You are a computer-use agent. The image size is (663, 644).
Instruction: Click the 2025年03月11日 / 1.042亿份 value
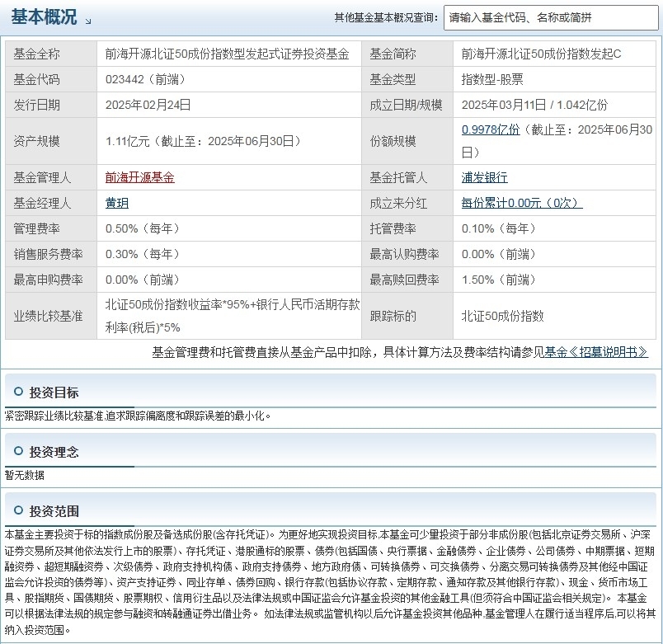point(534,105)
